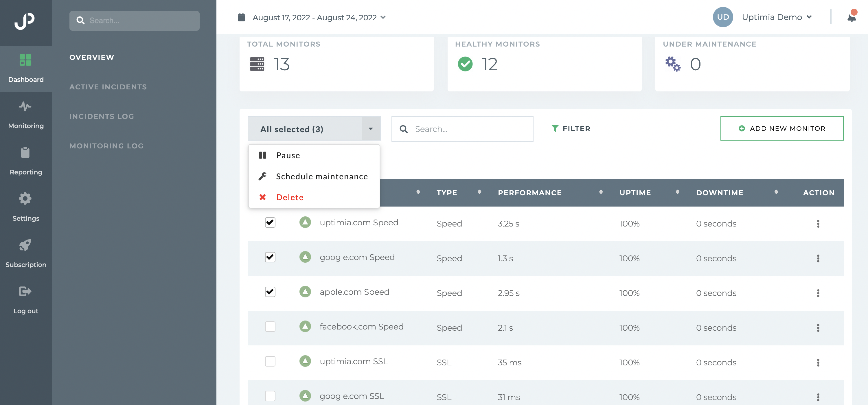Go to Active Incidents
868x405 pixels.
tap(108, 87)
